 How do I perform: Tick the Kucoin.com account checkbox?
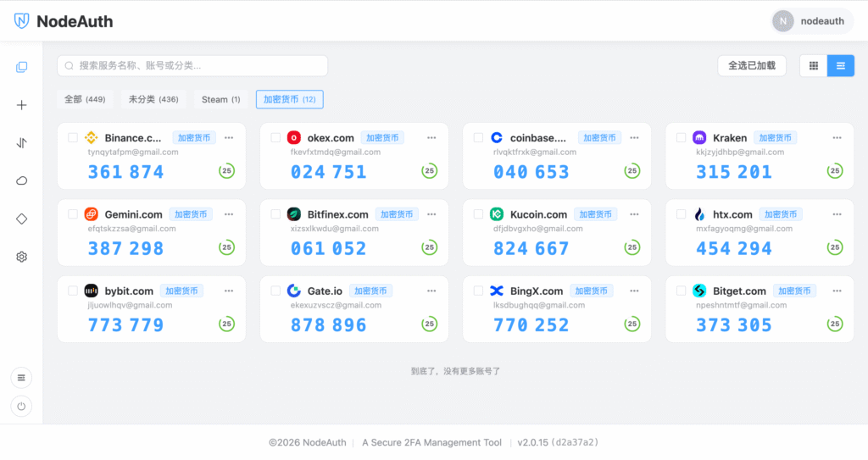click(478, 213)
